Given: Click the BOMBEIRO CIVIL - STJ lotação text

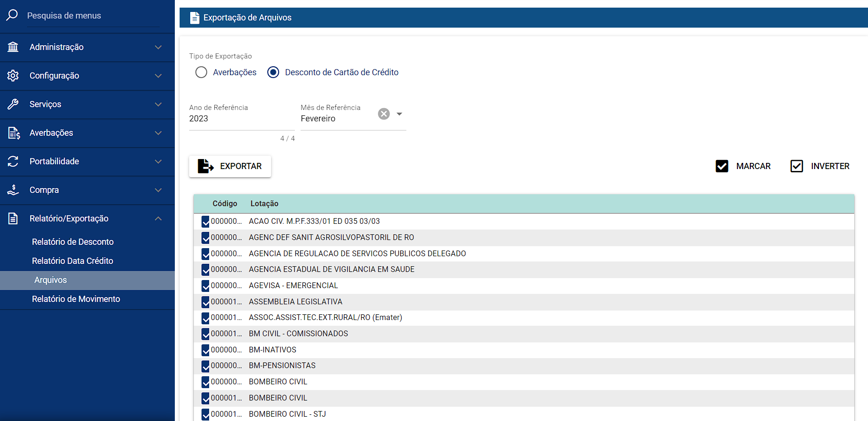Looking at the screenshot, I should click(x=287, y=414).
